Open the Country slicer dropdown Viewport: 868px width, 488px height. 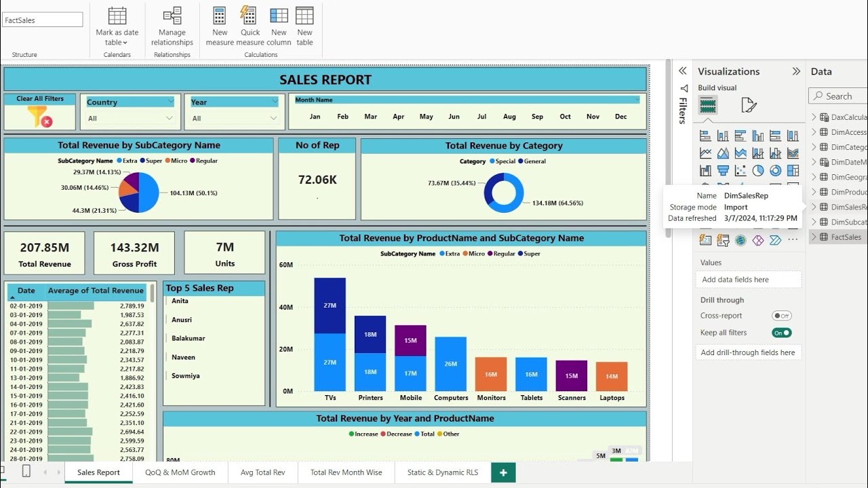(170, 118)
